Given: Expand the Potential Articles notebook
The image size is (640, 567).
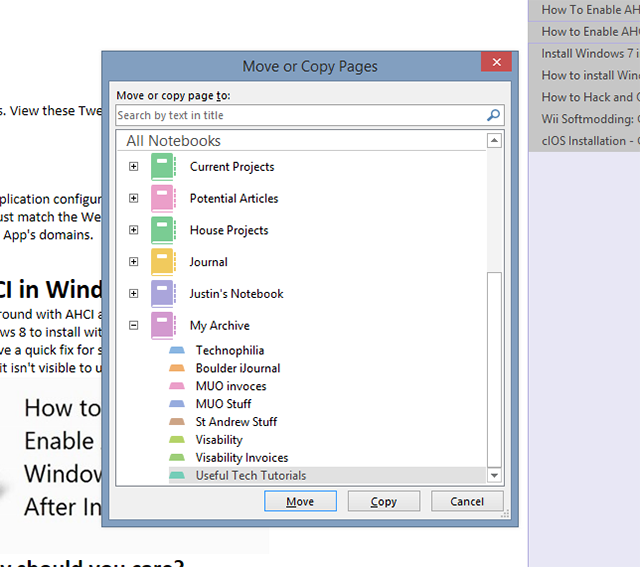Looking at the screenshot, I should [133, 198].
